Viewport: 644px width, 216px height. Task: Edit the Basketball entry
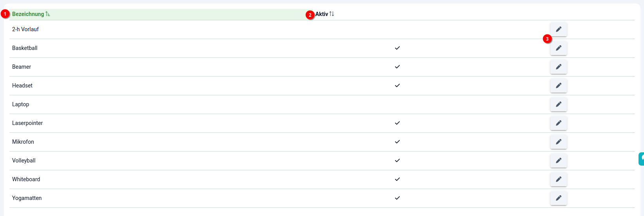pyautogui.click(x=558, y=48)
